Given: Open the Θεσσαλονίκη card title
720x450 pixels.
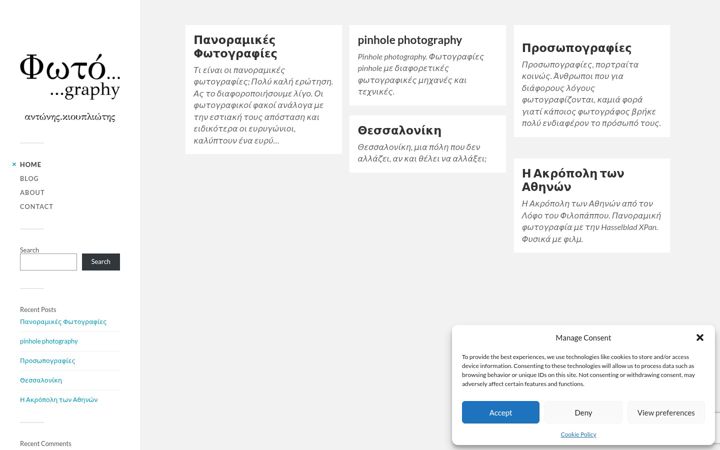Looking at the screenshot, I should [399, 130].
